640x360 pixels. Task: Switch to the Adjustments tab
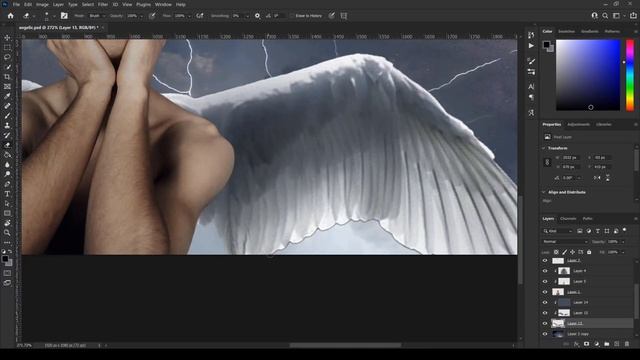coord(578,124)
